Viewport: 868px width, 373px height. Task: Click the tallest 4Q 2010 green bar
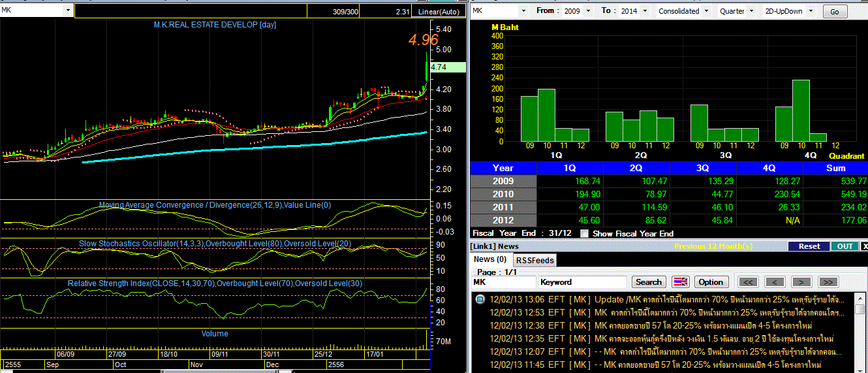pos(801,110)
